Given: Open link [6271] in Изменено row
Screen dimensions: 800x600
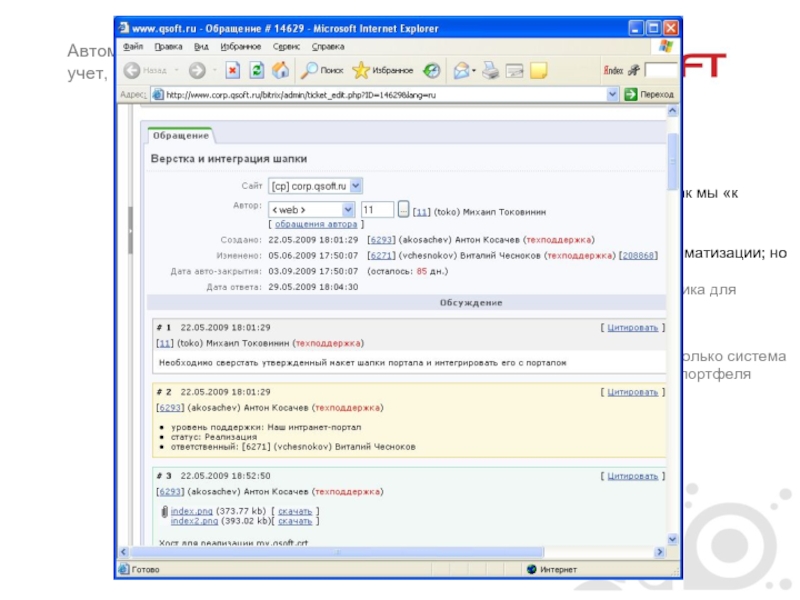Looking at the screenshot, I should point(381,256).
